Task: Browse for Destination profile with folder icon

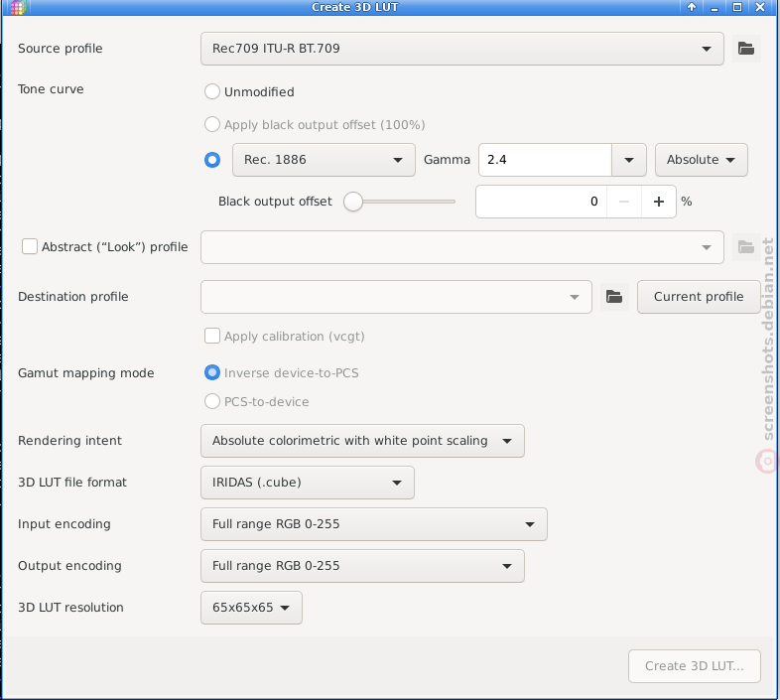Action: (x=614, y=297)
